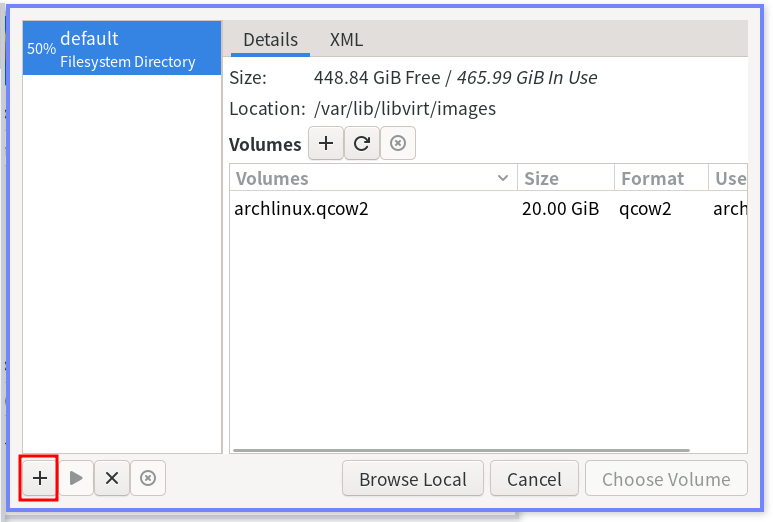Sort volumes by Format column header
The height and width of the screenshot is (522, 773).
pyautogui.click(x=660, y=178)
